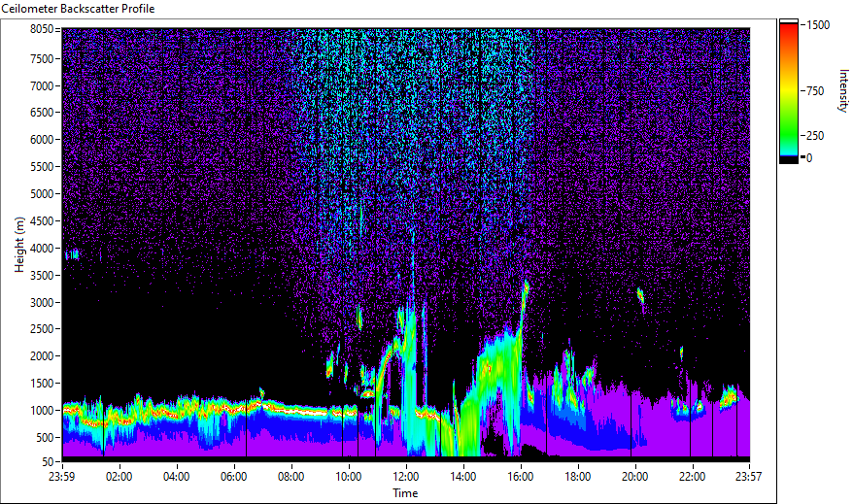This screenshot has height=504, width=853.
Task: Click the 7000 height tick label
Action: pyautogui.click(x=42, y=85)
